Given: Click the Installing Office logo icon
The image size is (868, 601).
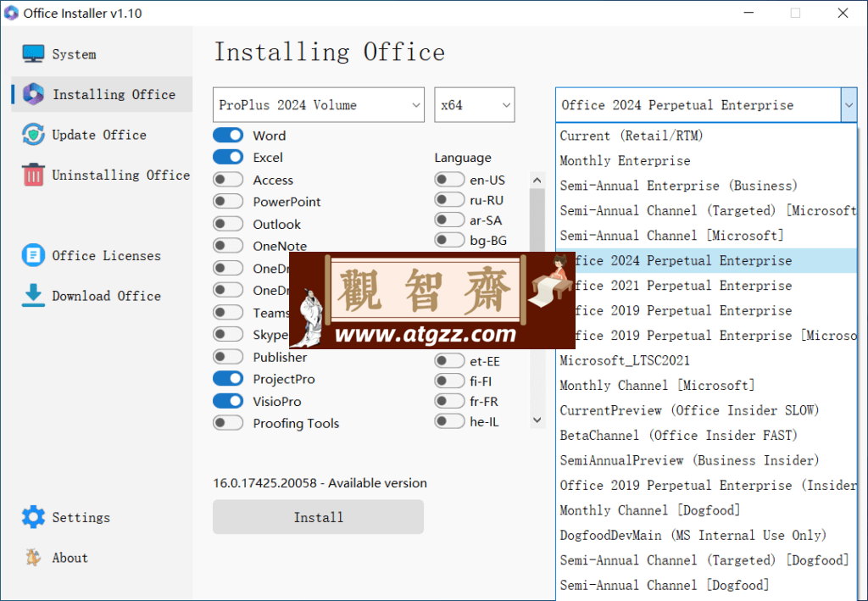Looking at the screenshot, I should pos(33,94).
